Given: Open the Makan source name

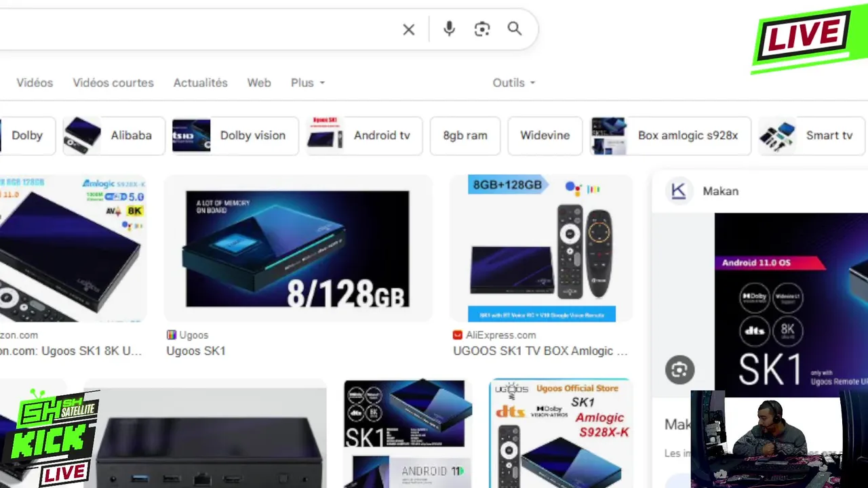Looking at the screenshot, I should (720, 191).
